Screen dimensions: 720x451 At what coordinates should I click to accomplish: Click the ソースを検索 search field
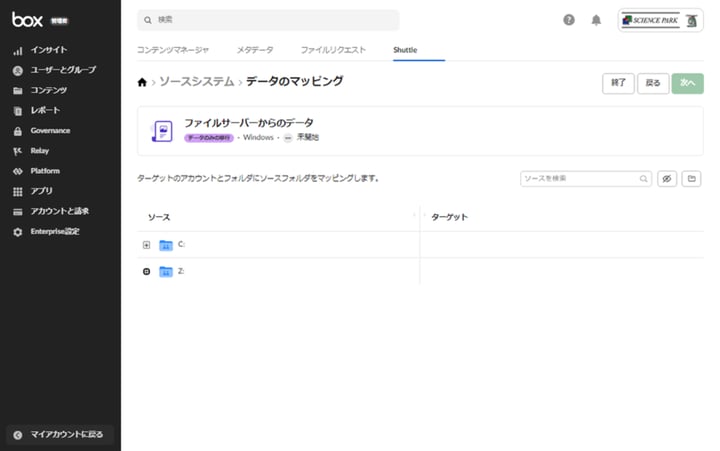[580, 179]
